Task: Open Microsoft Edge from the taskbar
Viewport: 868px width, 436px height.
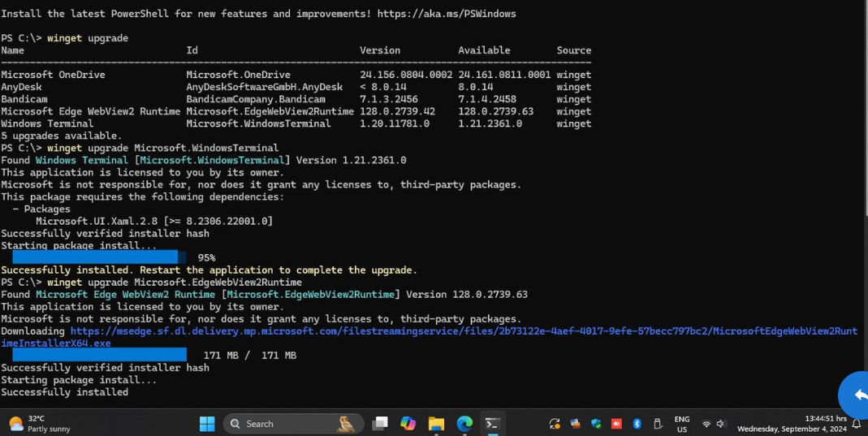Action: 464,424
